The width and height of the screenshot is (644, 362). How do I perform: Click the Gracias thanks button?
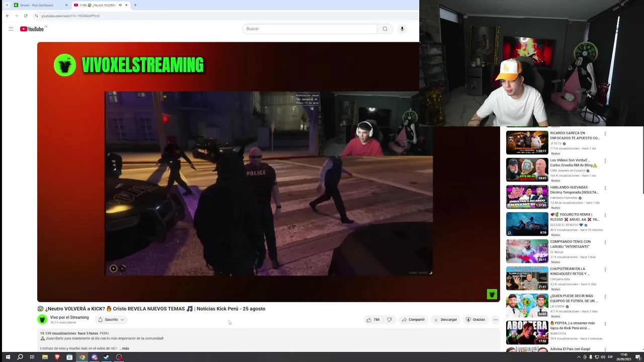point(475,320)
